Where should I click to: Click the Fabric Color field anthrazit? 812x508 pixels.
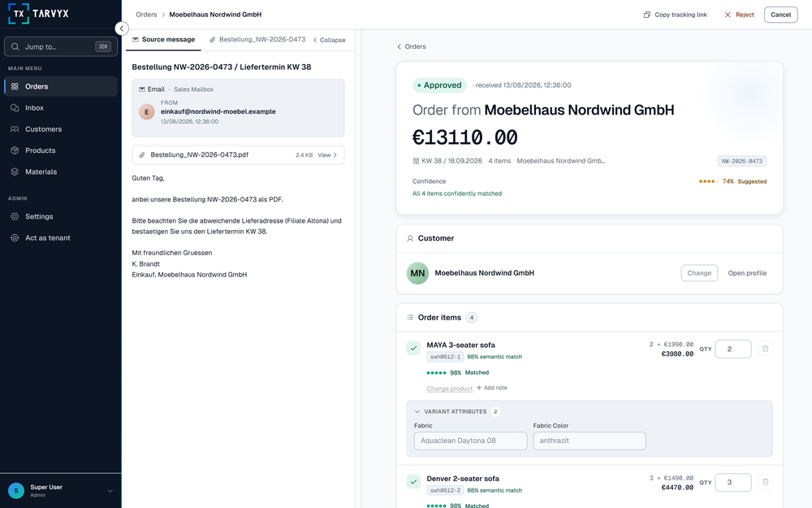click(590, 441)
